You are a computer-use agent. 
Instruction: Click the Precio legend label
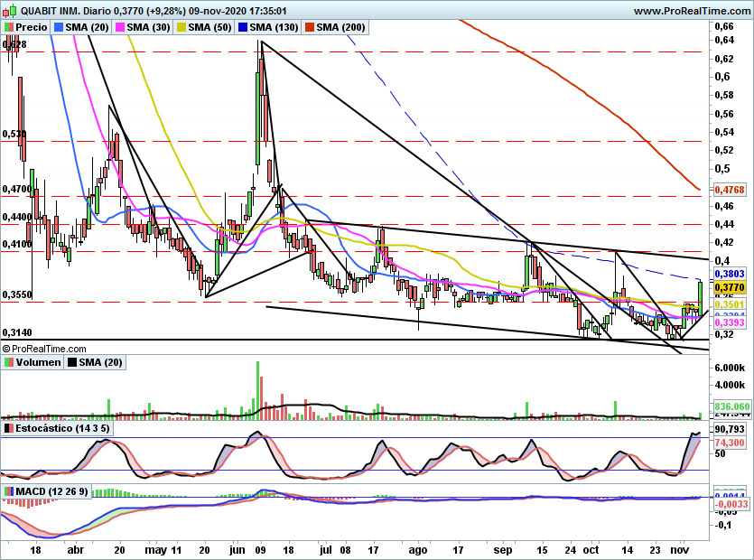pos(32,27)
